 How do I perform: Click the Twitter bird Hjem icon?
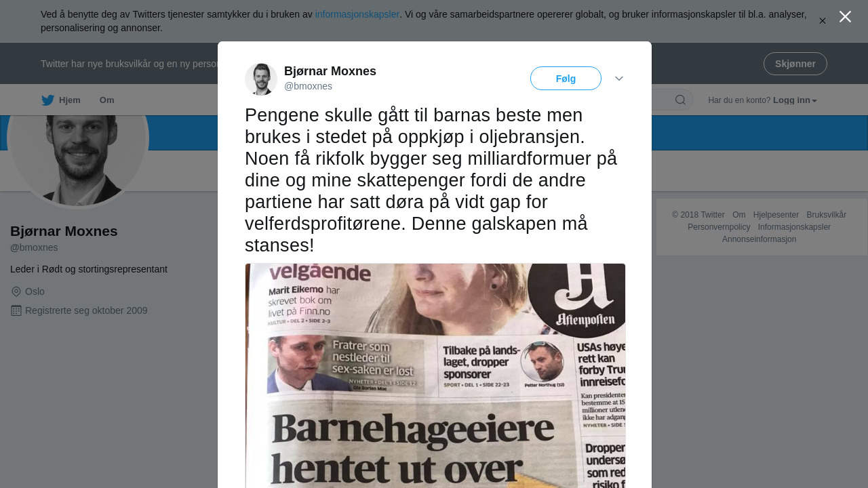point(47,100)
